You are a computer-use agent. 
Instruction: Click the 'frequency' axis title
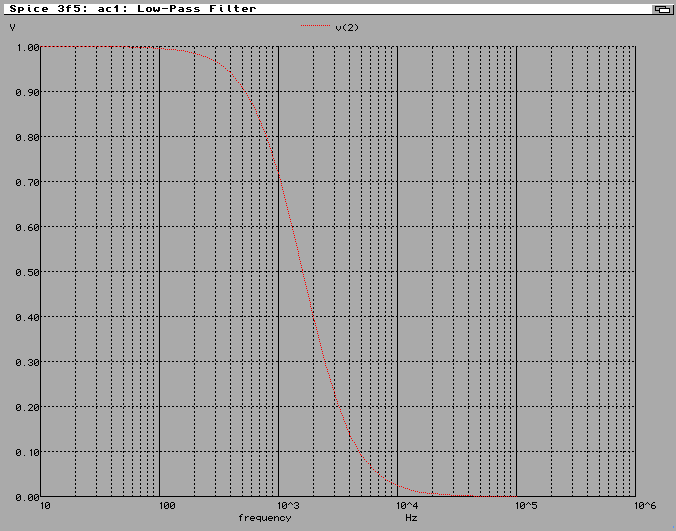click(x=265, y=518)
